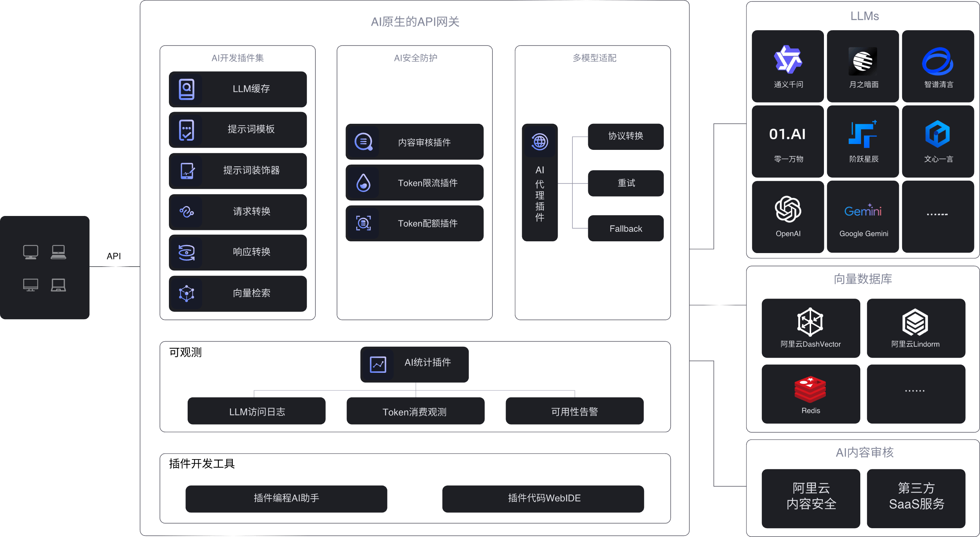980x537 pixels.
Task: Select the Token消费观测 box
Action: 415,411
